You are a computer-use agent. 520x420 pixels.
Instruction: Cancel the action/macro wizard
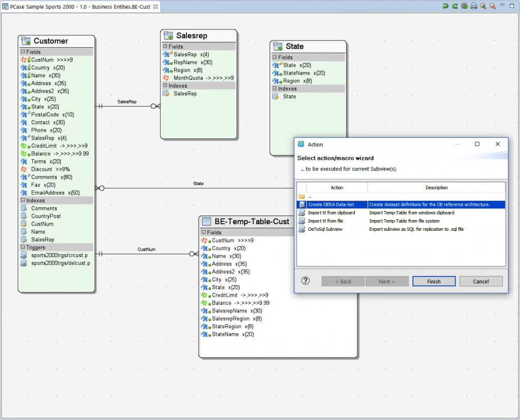(x=480, y=281)
